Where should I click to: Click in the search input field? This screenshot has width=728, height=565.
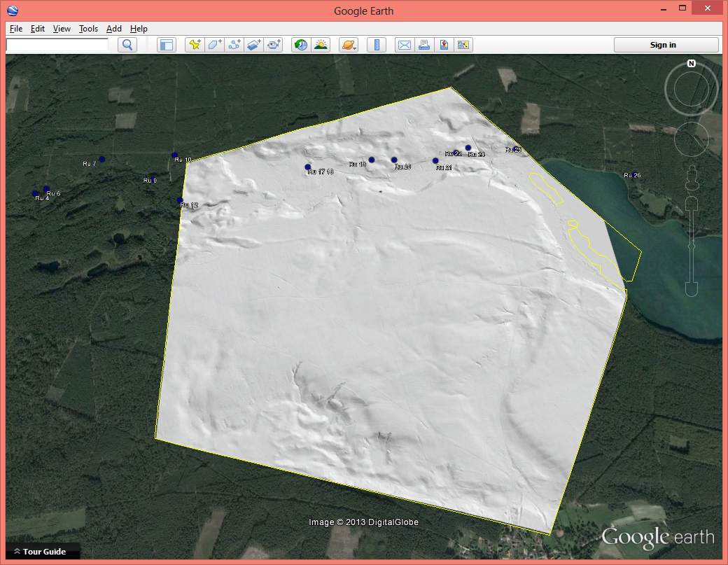[x=57, y=45]
